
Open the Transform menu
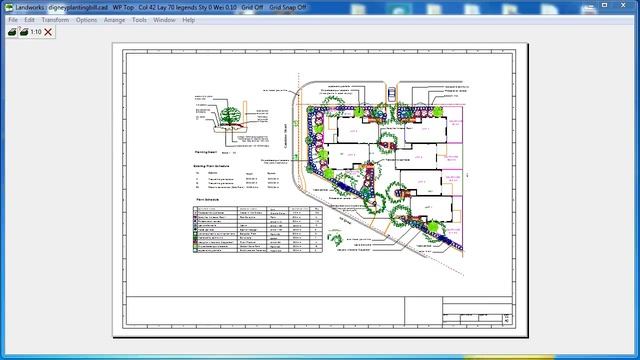pos(55,20)
